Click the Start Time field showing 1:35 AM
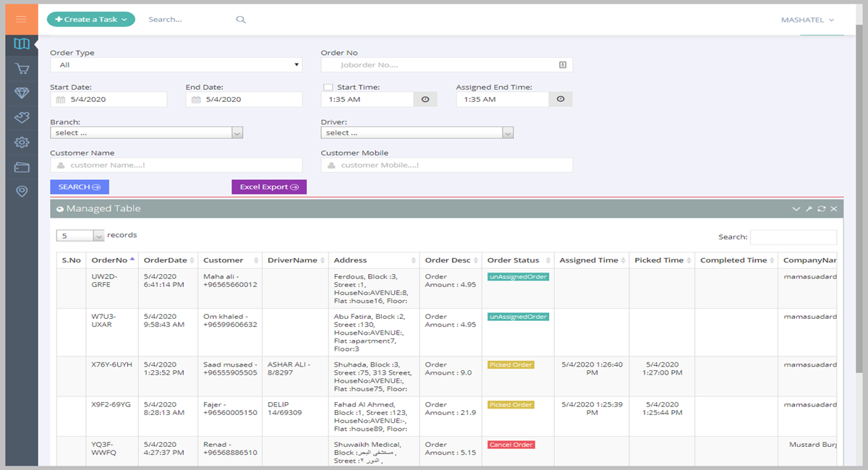 367,100
